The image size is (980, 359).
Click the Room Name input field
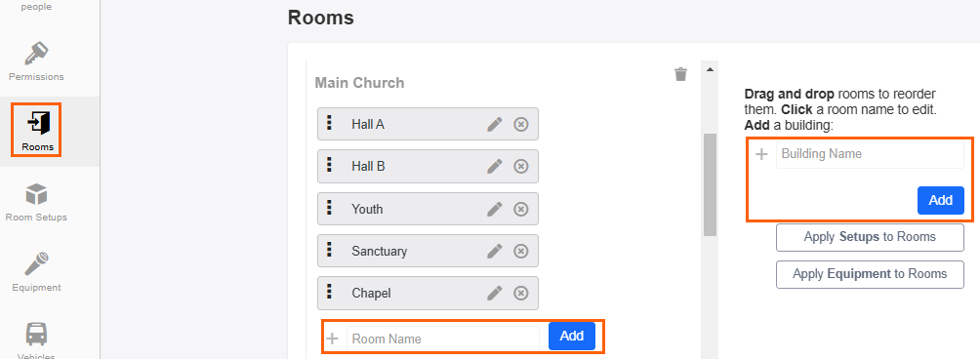[x=442, y=339]
